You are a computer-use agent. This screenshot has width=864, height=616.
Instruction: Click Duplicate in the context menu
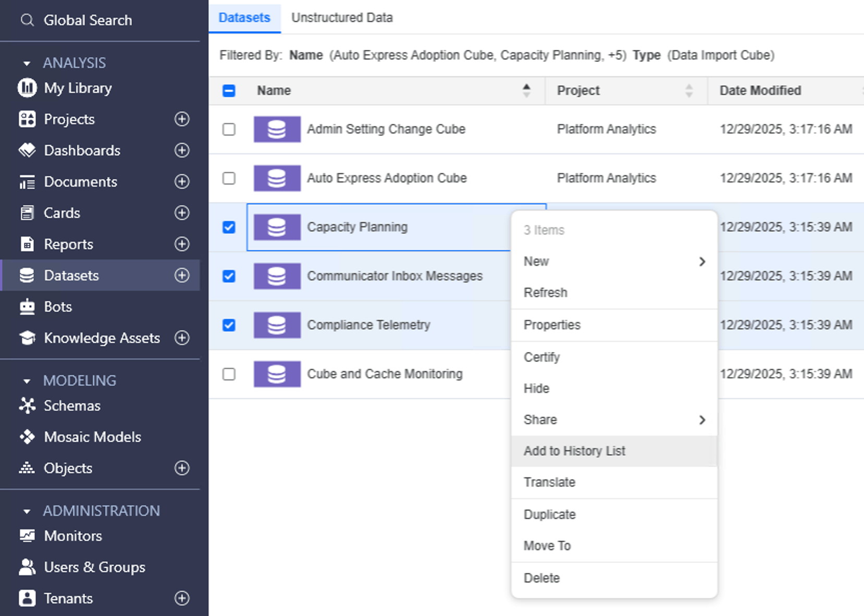coord(549,514)
